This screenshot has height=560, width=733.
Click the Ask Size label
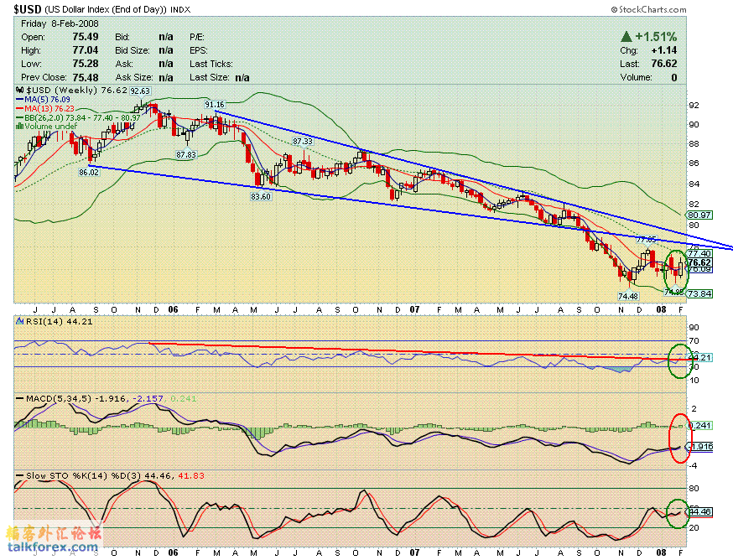(133, 77)
